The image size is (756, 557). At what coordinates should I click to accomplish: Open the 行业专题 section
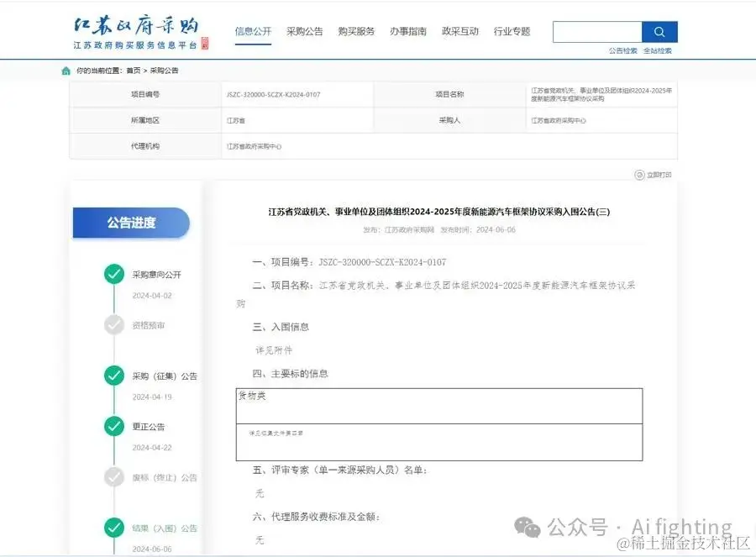click(x=512, y=30)
